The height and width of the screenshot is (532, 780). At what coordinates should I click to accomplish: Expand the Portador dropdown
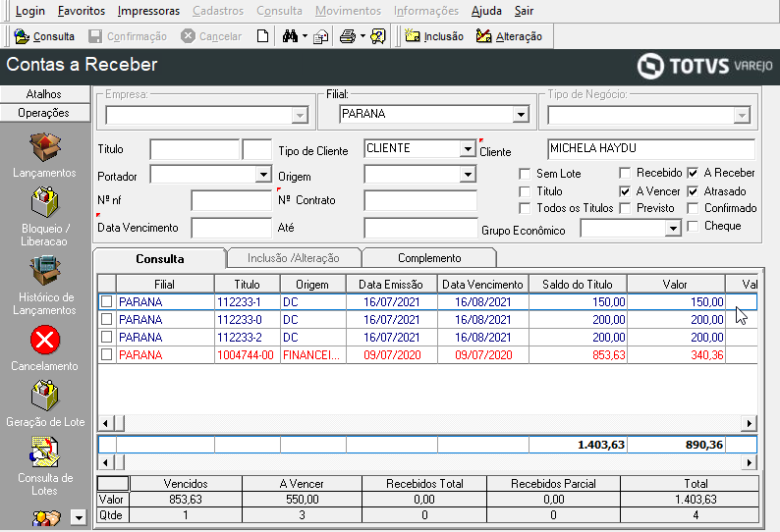[x=263, y=174]
